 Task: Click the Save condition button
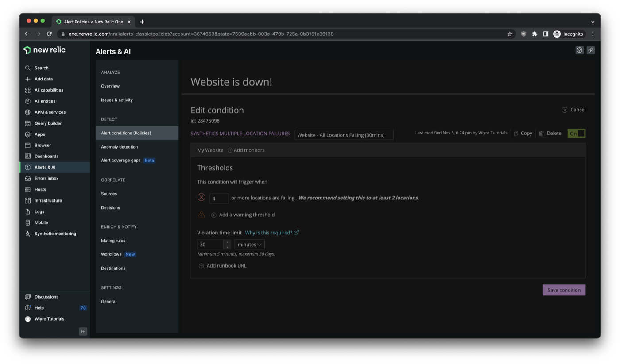click(564, 290)
